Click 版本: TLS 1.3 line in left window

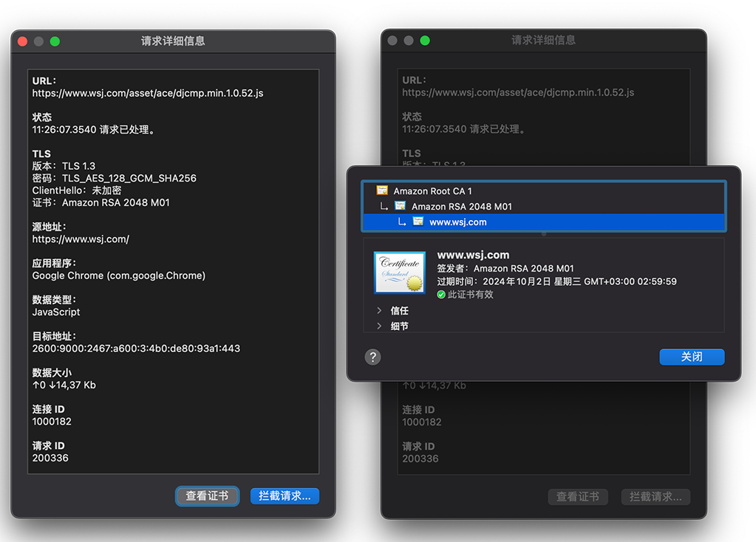(x=64, y=166)
